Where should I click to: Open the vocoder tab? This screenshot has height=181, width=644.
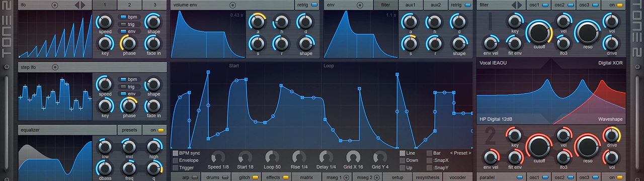457,177
